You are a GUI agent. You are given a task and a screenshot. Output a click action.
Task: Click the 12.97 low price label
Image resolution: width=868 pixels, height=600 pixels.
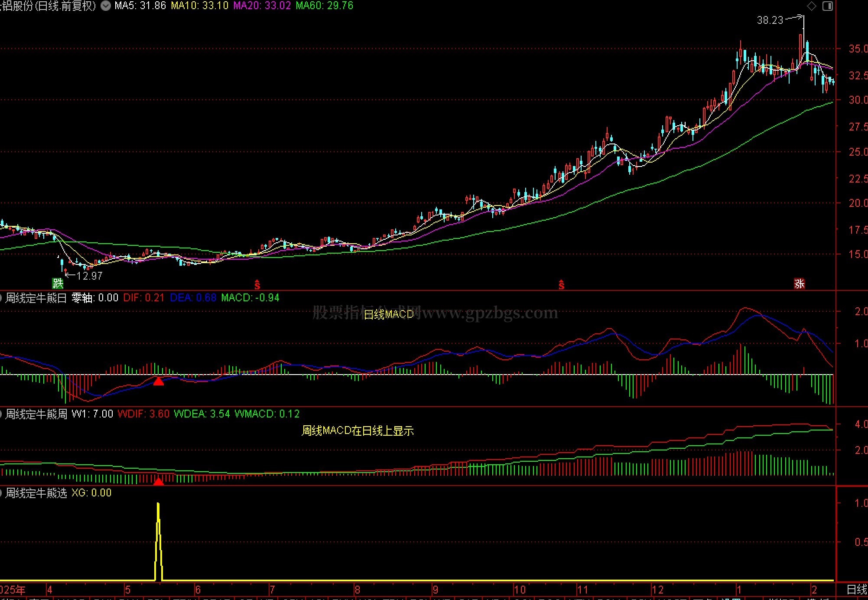tap(90, 276)
